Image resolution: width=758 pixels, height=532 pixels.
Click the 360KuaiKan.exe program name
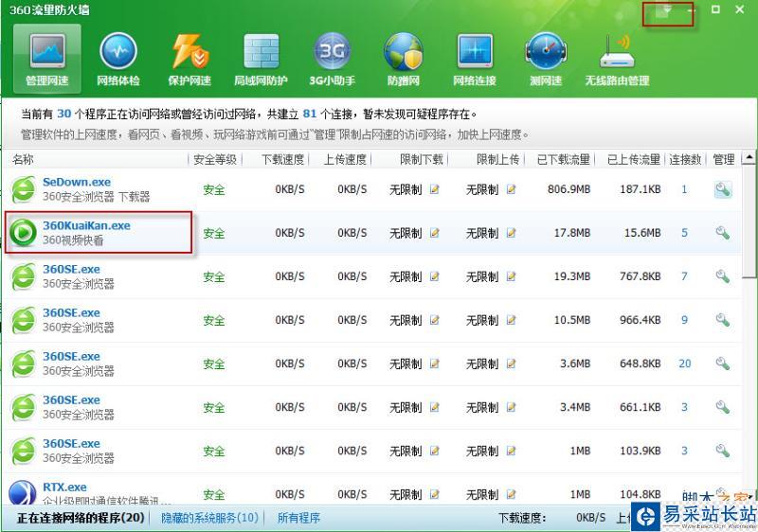(x=86, y=225)
